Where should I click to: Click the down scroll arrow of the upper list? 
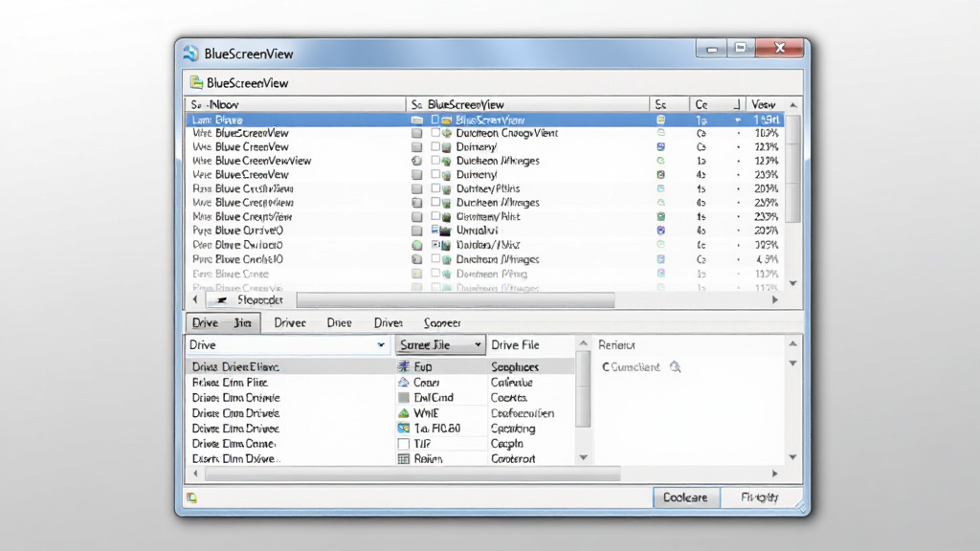793,283
